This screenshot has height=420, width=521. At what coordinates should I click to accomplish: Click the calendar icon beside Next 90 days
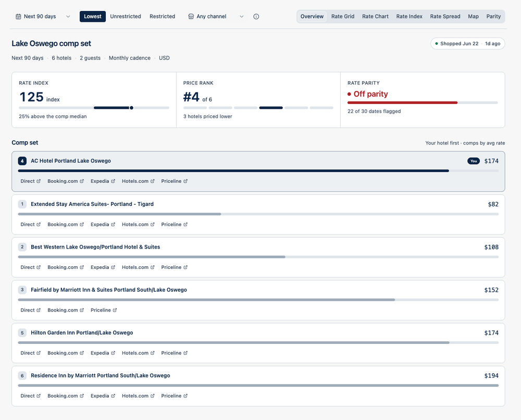[18, 16]
